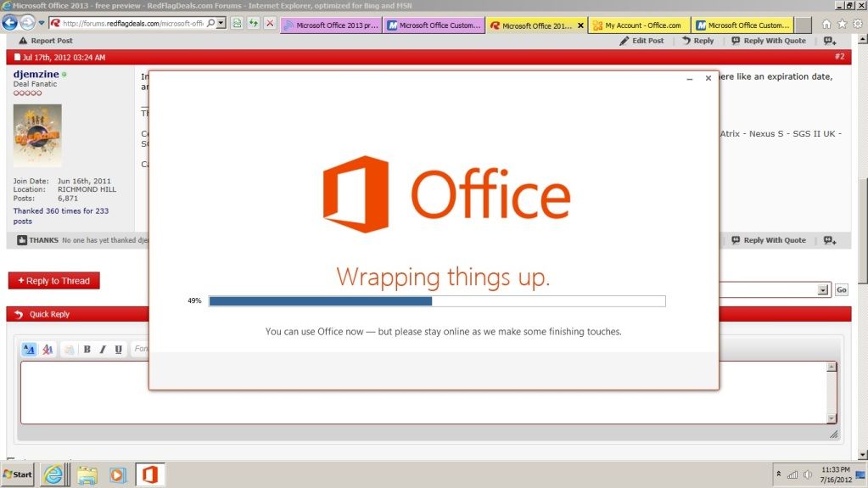Click Report Post link
Image resolution: width=868 pixels, height=488 pixels.
[x=45, y=41]
